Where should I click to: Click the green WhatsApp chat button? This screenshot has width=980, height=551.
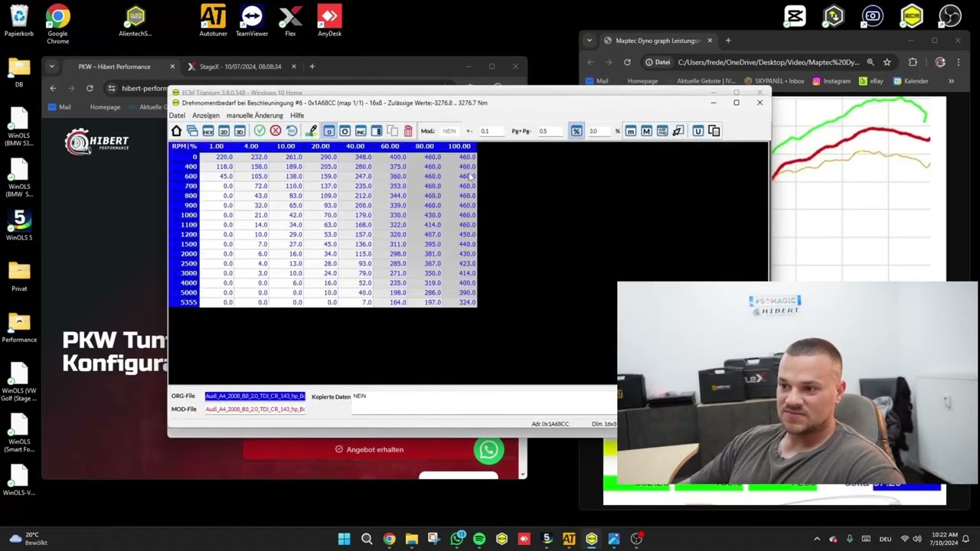pyautogui.click(x=488, y=450)
